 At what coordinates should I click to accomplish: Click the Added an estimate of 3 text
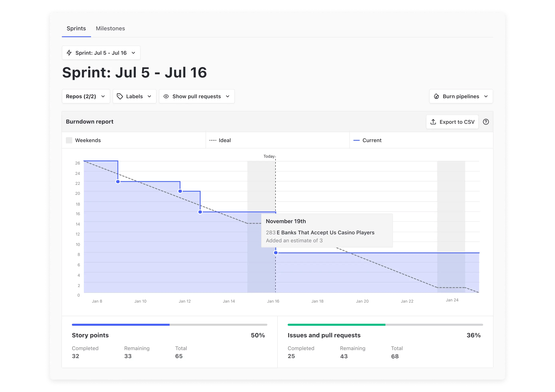294,241
